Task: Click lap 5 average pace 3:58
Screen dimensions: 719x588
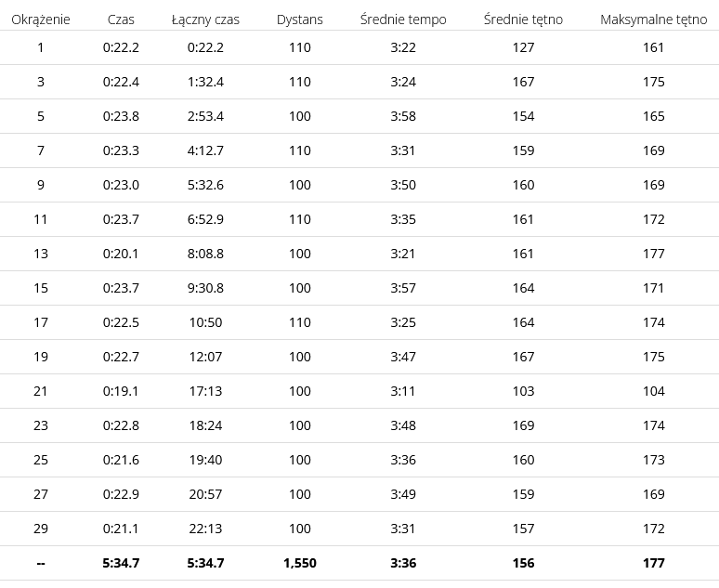Action: click(403, 116)
